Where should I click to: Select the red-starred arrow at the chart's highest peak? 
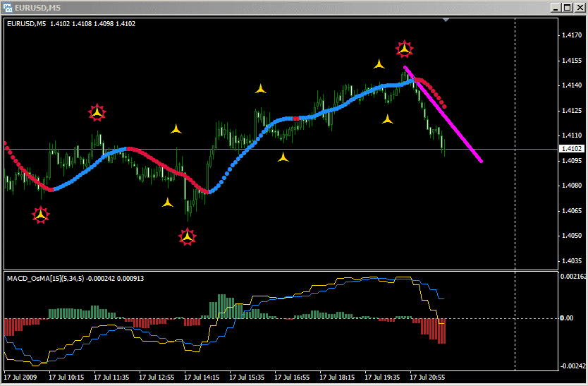[404, 49]
